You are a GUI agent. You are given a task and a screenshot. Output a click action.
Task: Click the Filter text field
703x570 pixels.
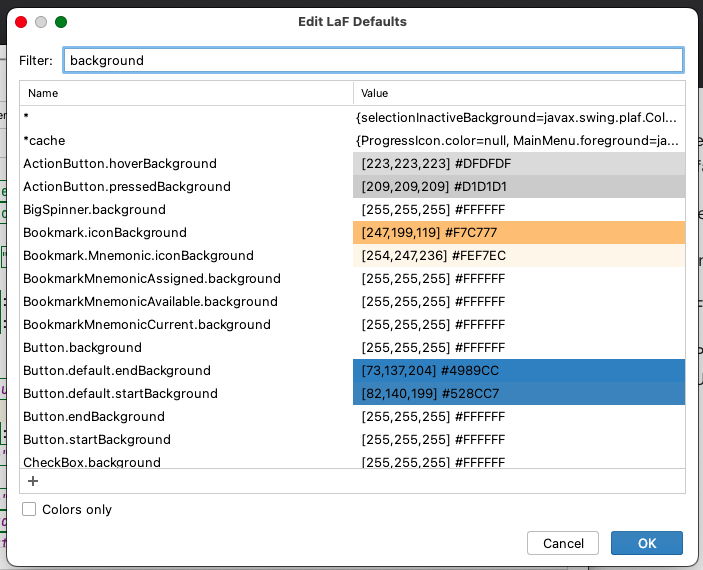(x=373, y=60)
